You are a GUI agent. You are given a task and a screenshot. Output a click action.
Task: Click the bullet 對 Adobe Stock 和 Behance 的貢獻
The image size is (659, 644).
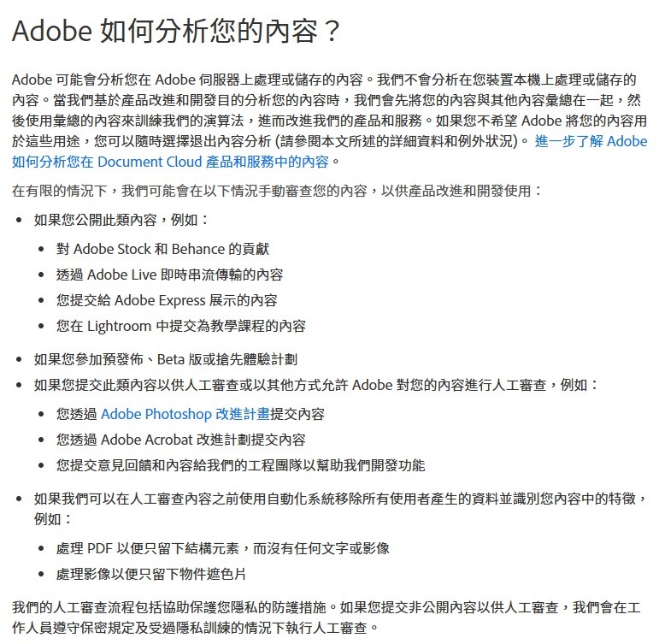[x=162, y=249]
